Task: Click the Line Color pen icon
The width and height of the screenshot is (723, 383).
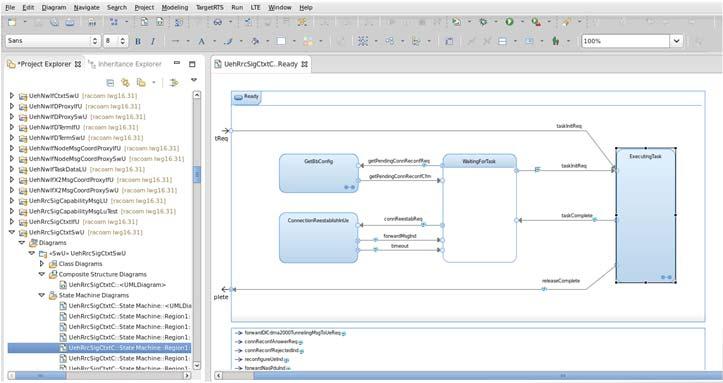Action: (228, 41)
